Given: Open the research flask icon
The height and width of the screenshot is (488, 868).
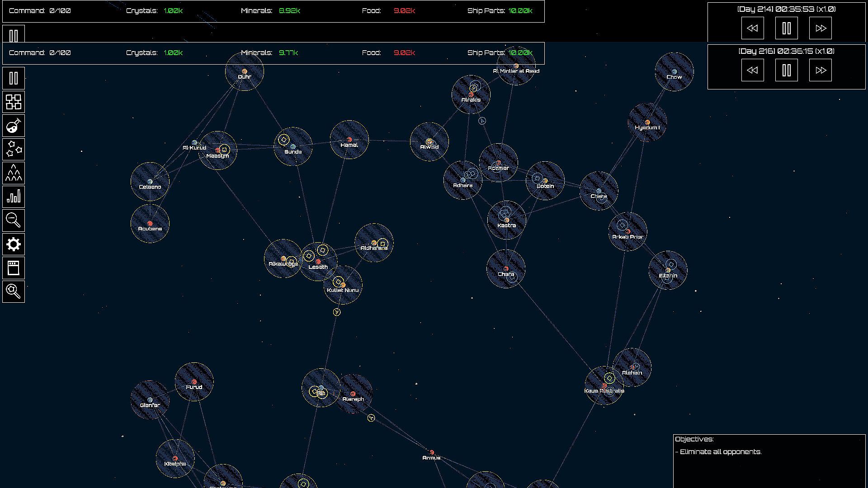Looking at the screenshot, I should [x=14, y=126].
